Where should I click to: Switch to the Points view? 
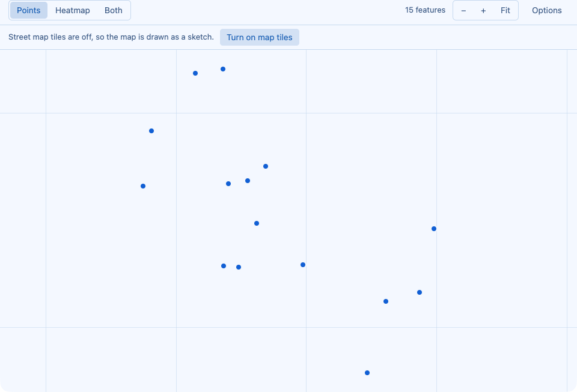[29, 10]
